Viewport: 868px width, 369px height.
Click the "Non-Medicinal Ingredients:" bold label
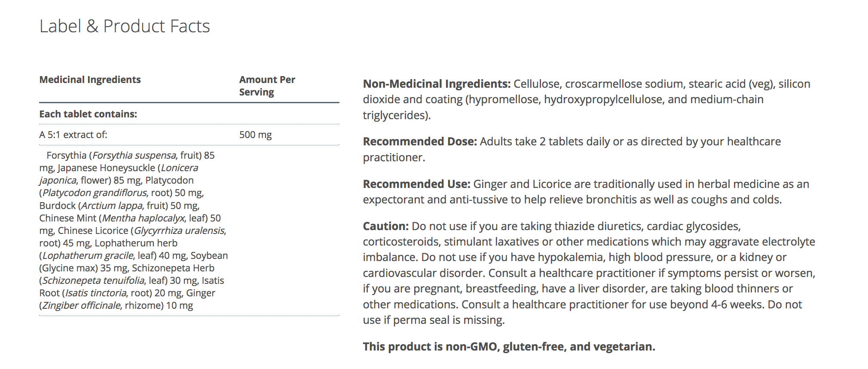click(x=437, y=84)
